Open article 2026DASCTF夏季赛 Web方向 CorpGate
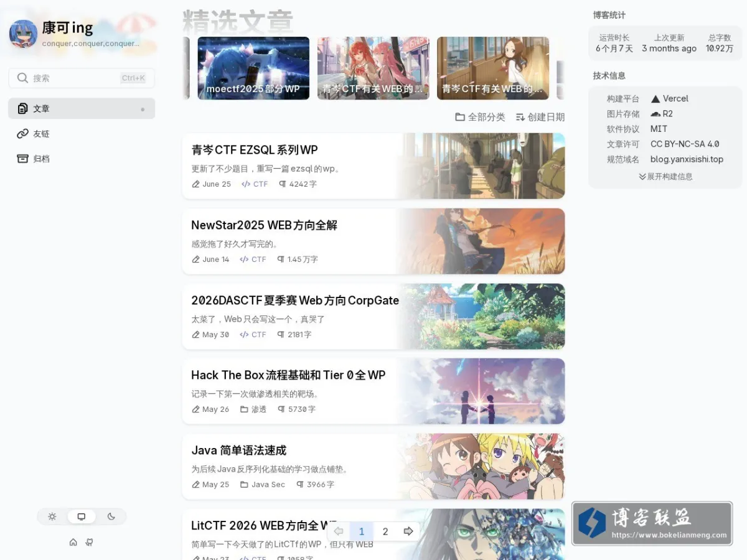Screen dimensions: 747x560 click(374, 316)
